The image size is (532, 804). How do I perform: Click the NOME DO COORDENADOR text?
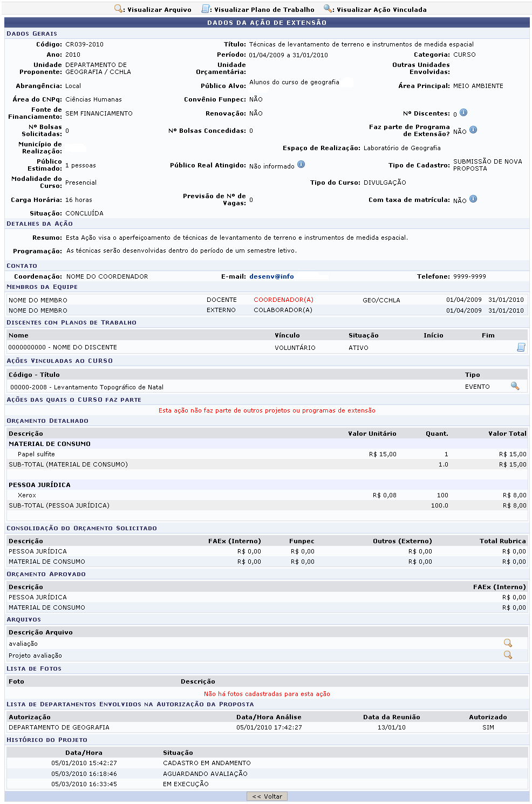click(x=107, y=276)
